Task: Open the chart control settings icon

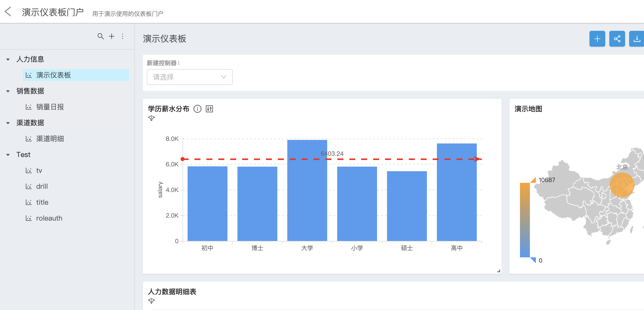Action: pyautogui.click(x=209, y=109)
